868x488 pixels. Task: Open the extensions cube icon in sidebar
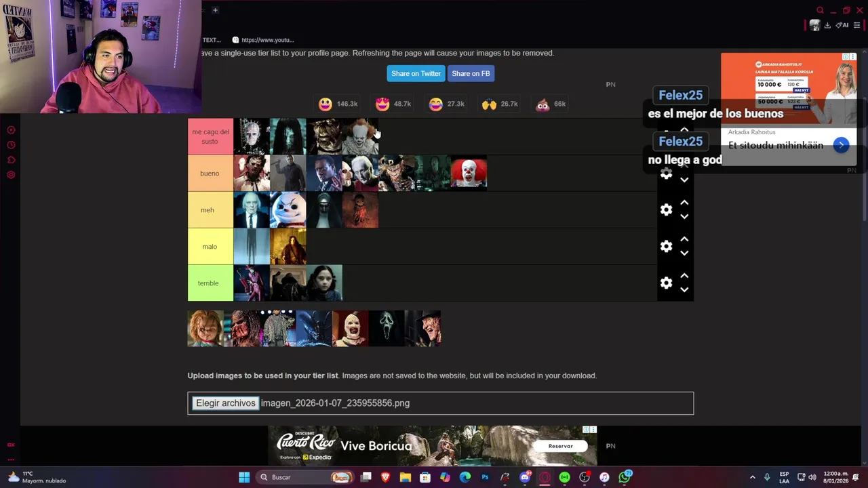pyautogui.click(x=11, y=160)
